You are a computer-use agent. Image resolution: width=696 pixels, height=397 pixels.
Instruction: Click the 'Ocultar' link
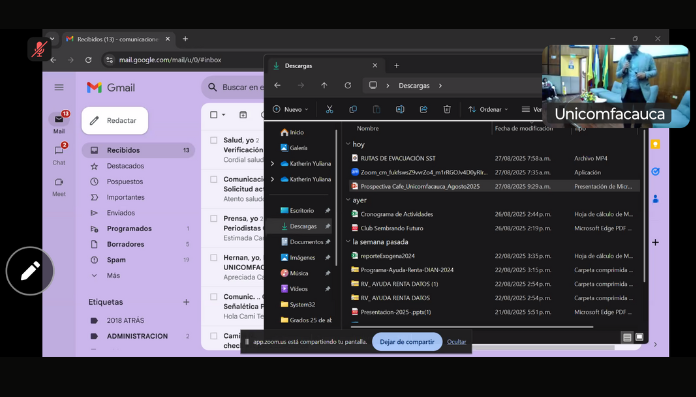[x=456, y=342]
